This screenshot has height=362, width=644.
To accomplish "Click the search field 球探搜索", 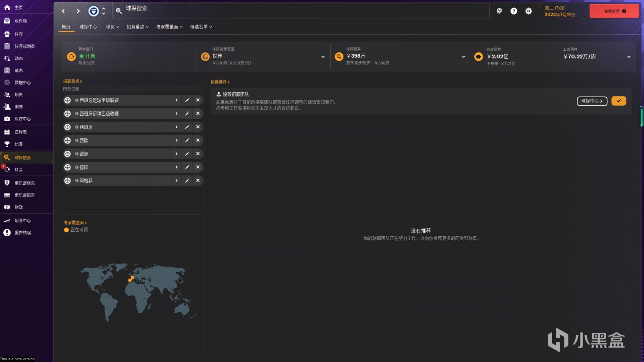I will pyautogui.click(x=301, y=11).
